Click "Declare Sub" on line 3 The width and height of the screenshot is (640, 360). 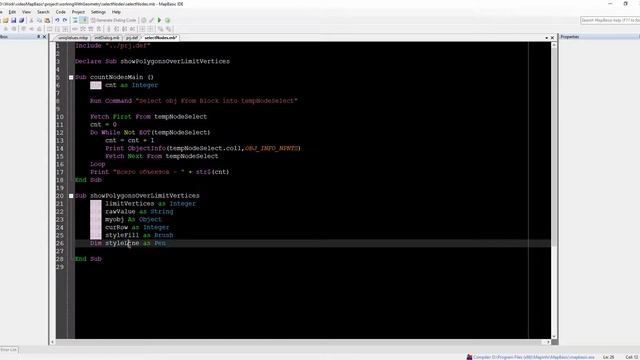point(96,61)
